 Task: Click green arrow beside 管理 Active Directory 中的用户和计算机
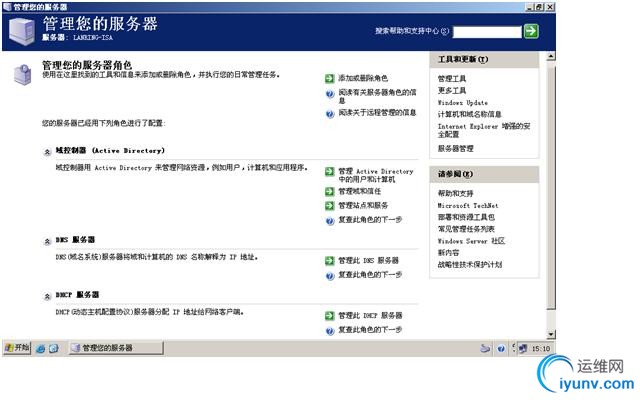tap(329, 172)
